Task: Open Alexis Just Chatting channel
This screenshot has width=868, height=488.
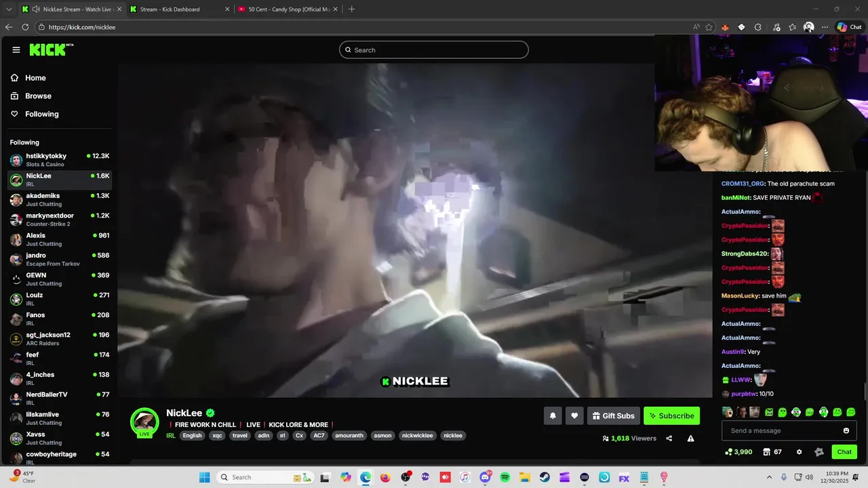Action: [60, 239]
